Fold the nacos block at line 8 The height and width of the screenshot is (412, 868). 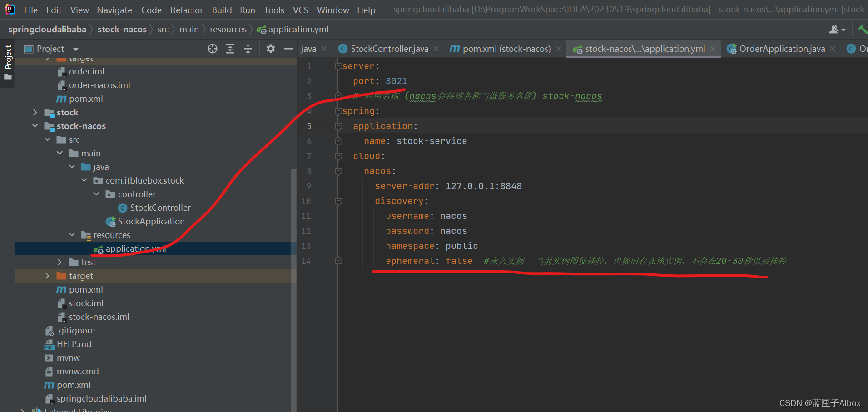338,171
